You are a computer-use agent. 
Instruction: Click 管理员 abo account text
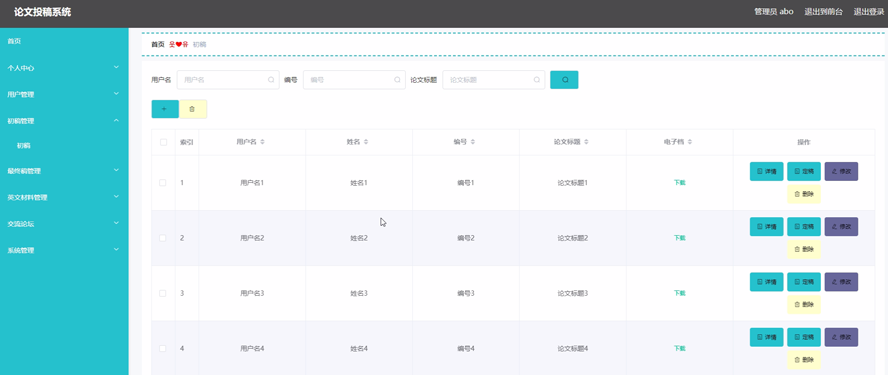tap(774, 11)
